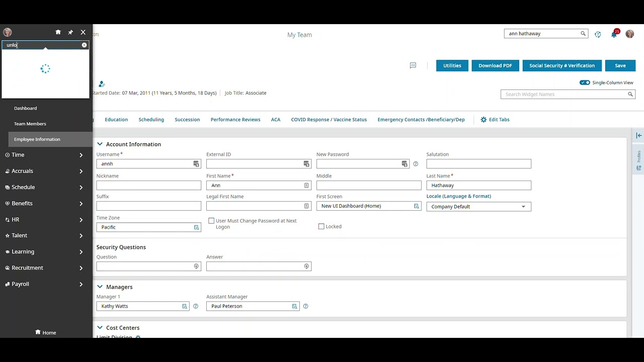Toggle Single-Column View switch
The image size is (644, 362).
click(x=585, y=82)
